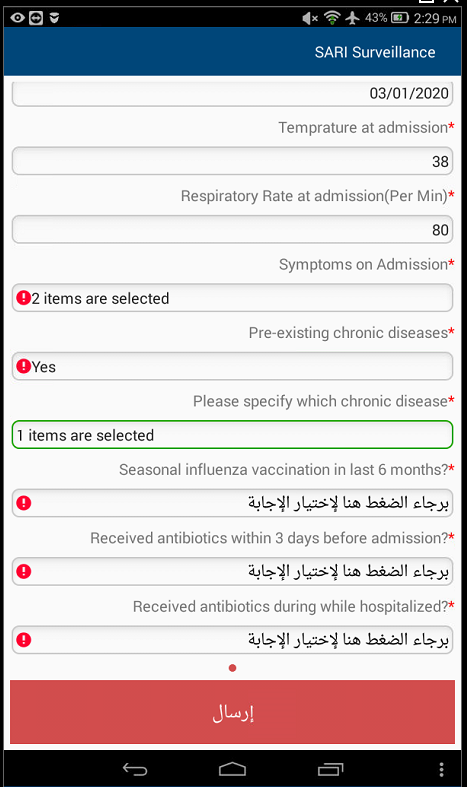
Task: Tap the eye icon in status bar
Action: (x=18, y=18)
